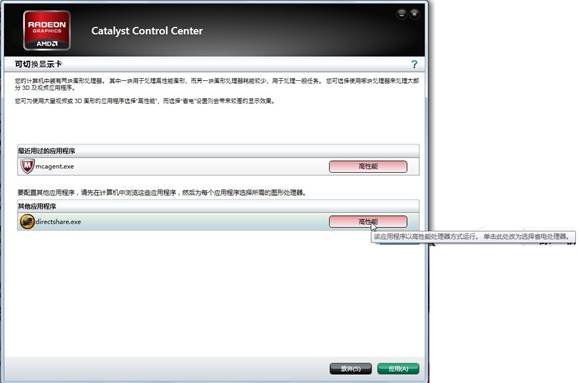Close Catalyst Control Center with the round X button
The width and height of the screenshot is (579, 383).
coord(414,14)
